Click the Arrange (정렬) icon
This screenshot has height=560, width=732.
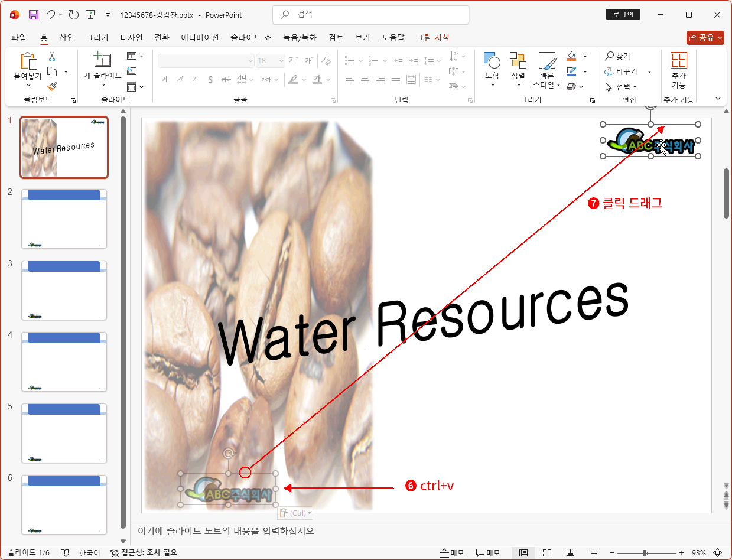click(518, 65)
